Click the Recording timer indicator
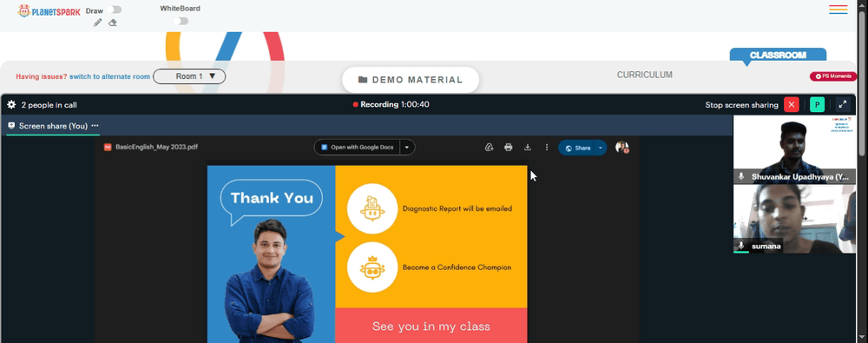Screen dimensions: 868x343 [391, 104]
